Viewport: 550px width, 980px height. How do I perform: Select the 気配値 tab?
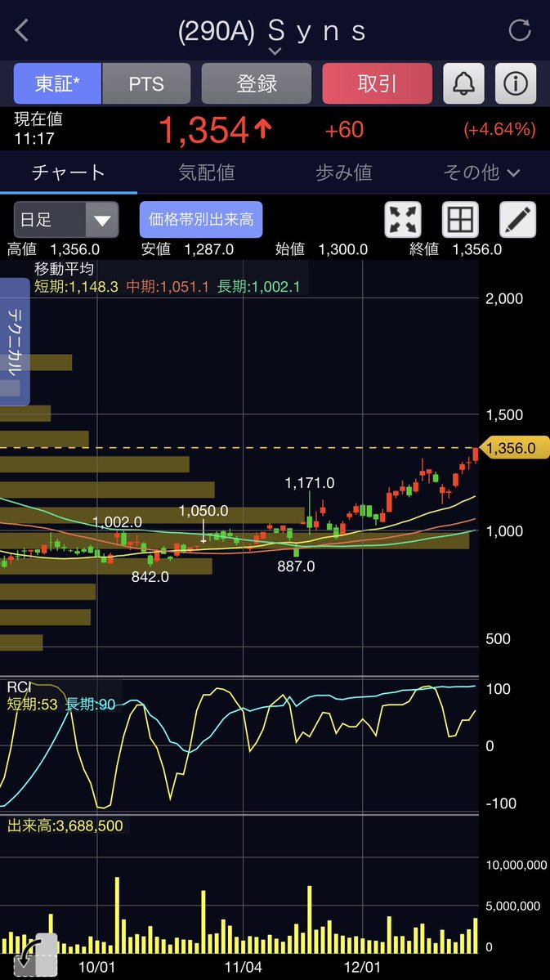(206, 172)
